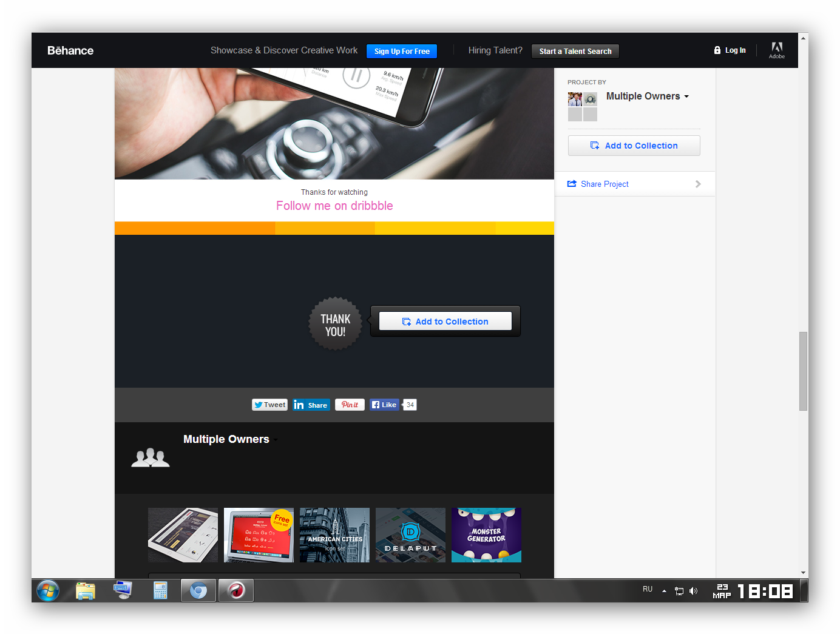The width and height of the screenshot is (840, 634).
Task: Click the 18:08 taskbar clock
Action: tap(765, 591)
